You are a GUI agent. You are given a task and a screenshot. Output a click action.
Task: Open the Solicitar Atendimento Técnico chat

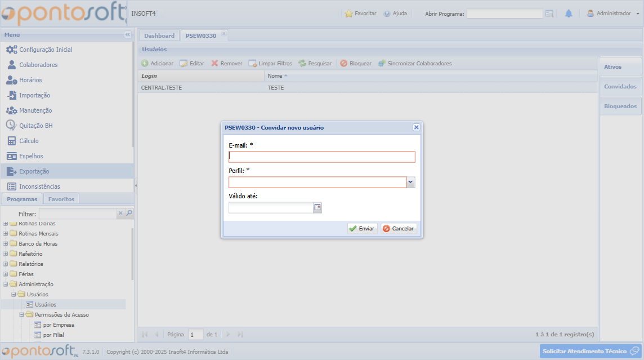(591, 351)
